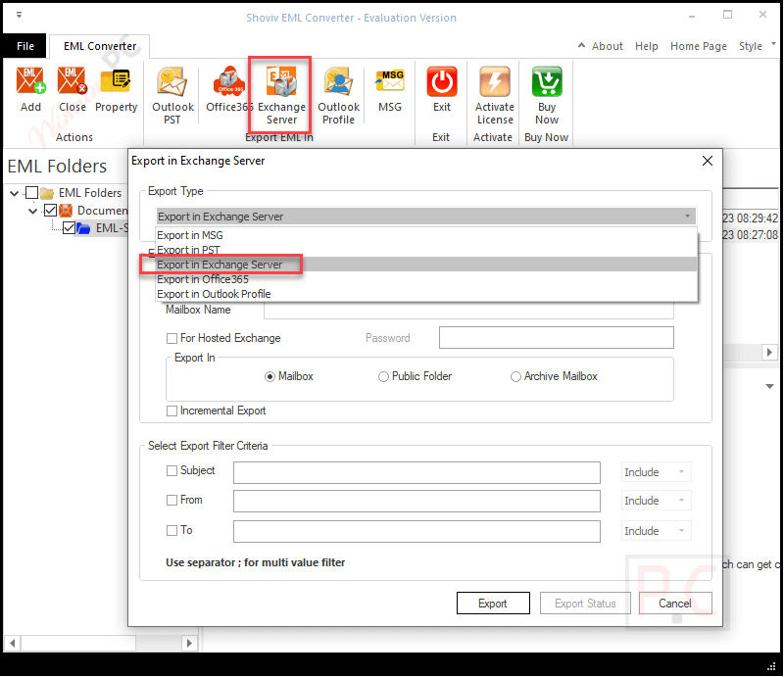
Task: Click the Close EML icon
Action: [x=72, y=81]
